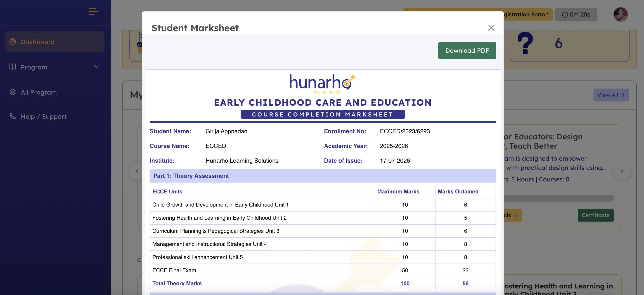Select Management and Instructional Strategies Unit 4
This screenshot has height=295, width=644.
point(323,244)
